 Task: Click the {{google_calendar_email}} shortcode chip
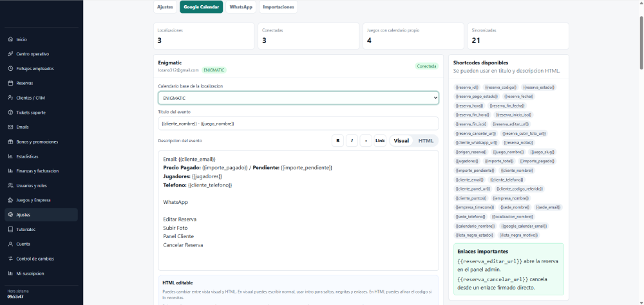coord(524,226)
